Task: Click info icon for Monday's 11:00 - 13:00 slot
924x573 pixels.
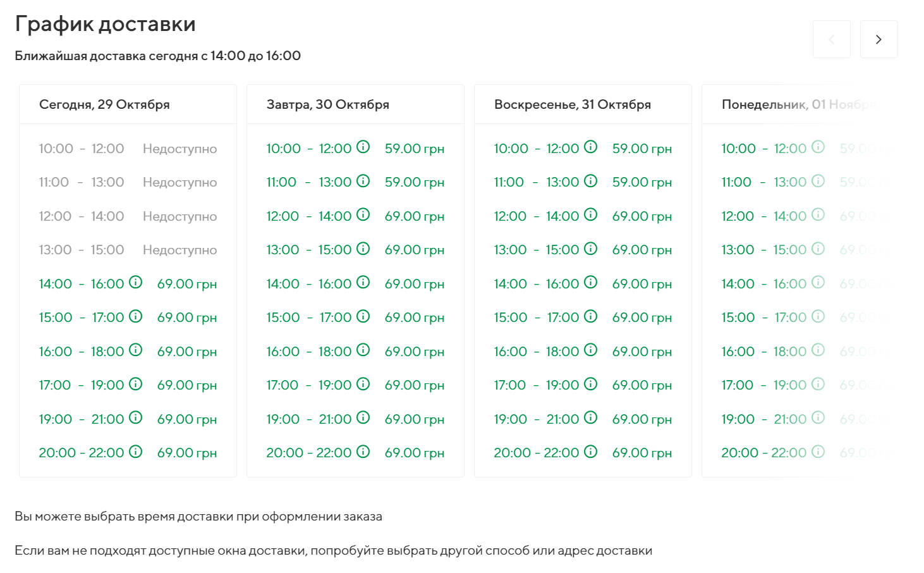Action: (x=818, y=181)
